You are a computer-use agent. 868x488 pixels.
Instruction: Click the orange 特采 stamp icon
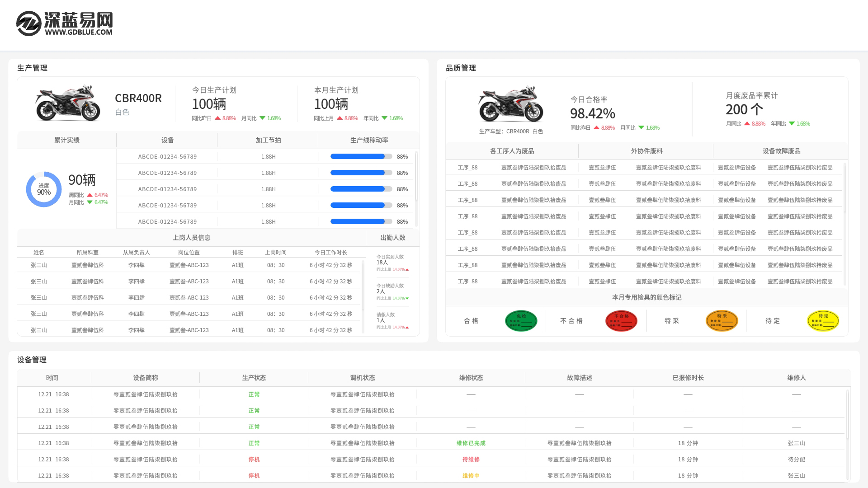pyautogui.click(x=722, y=321)
